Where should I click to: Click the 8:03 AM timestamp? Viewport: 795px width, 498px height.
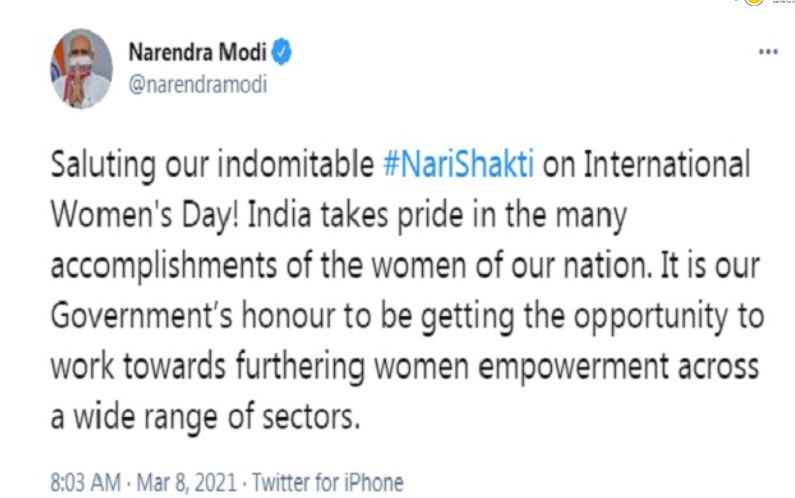click(x=86, y=482)
